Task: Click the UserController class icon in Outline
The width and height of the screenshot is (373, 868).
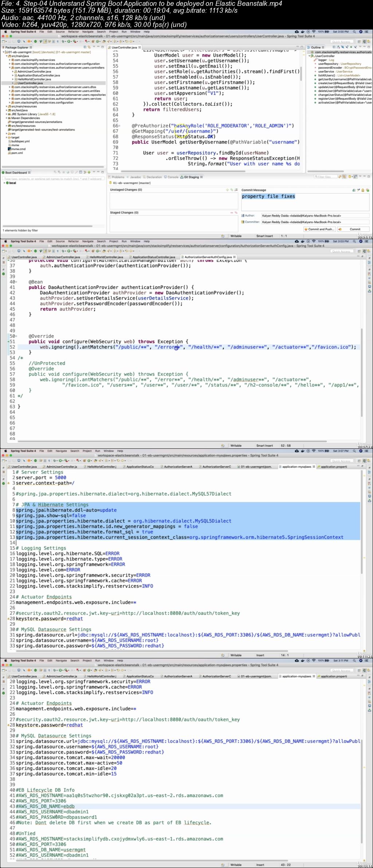Action: [x=313, y=56]
